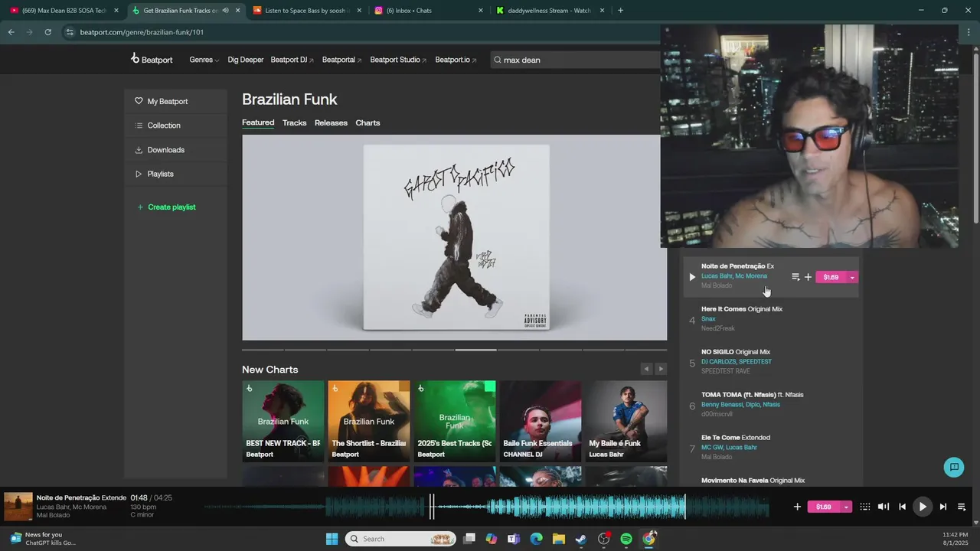Add Noite de Penetração to queue
The height and width of the screenshot is (551, 980).
point(795,277)
